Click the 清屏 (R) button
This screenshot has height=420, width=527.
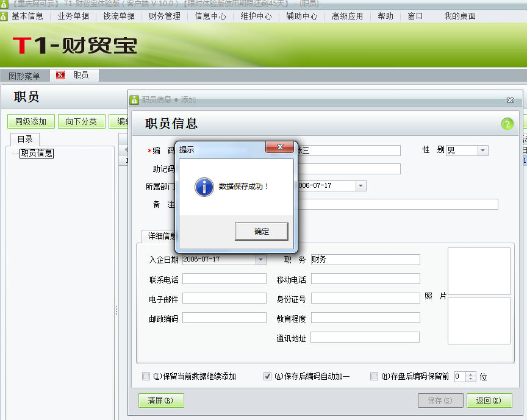click(161, 400)
